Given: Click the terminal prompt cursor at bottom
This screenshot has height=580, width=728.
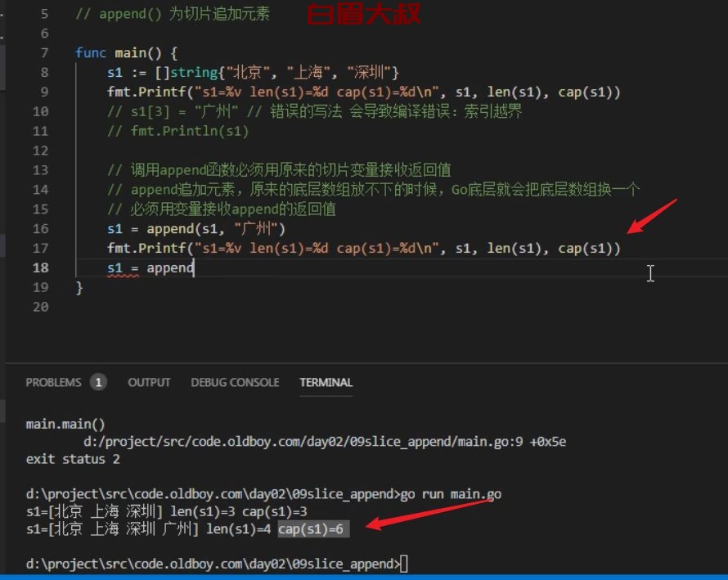Looking at the screenshot, I should [x=404, y=564].
